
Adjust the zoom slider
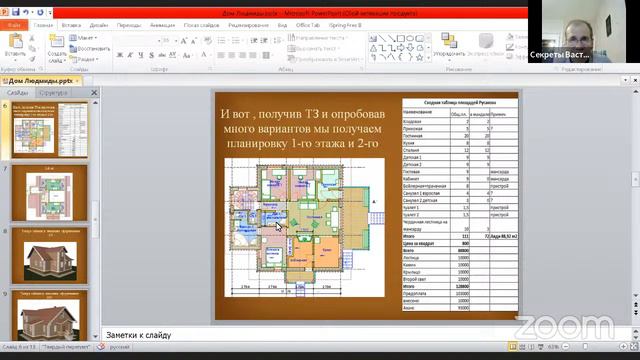point(586,347)
